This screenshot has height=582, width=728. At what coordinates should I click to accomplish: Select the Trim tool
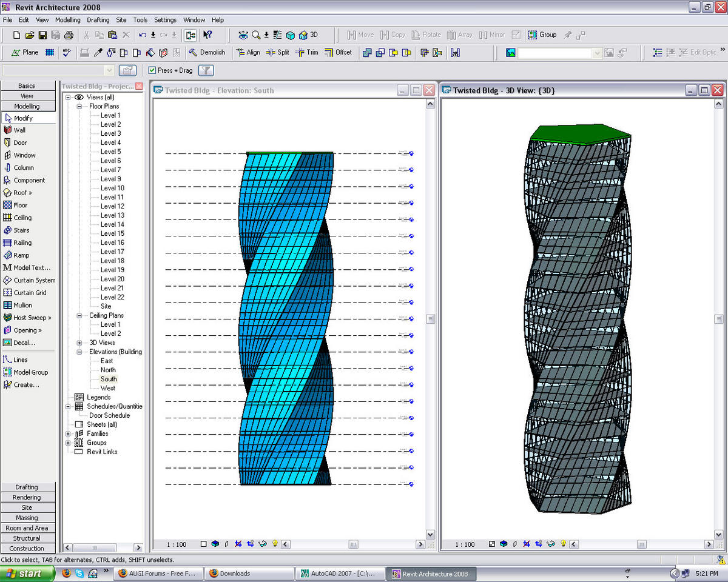(x=307, y=53)
